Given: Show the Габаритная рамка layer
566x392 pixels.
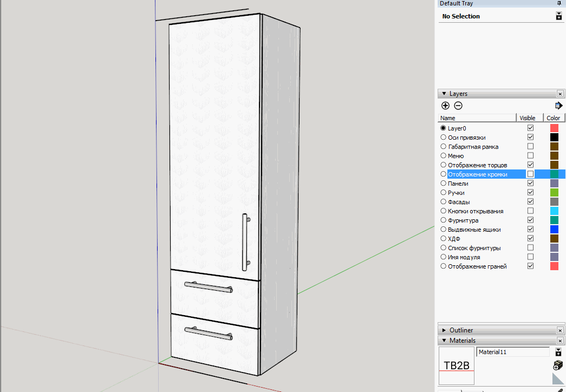Looking at the screenshot, I should pos(530,147).
